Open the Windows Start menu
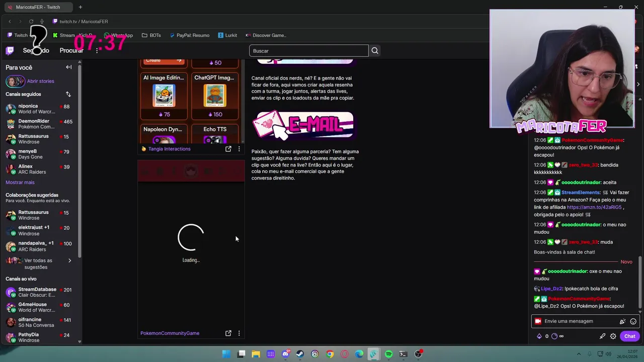Viewport: 644px width, 362px height. (226, 354)
